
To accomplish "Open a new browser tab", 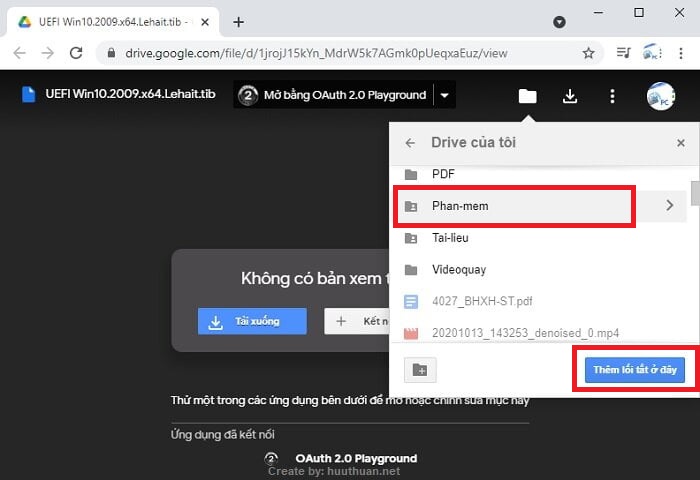I will point(238,21).
